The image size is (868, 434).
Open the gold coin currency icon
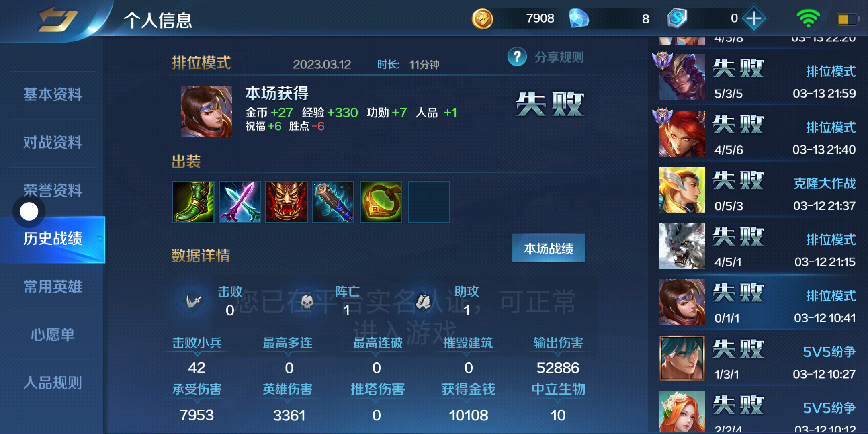(482, 18)
